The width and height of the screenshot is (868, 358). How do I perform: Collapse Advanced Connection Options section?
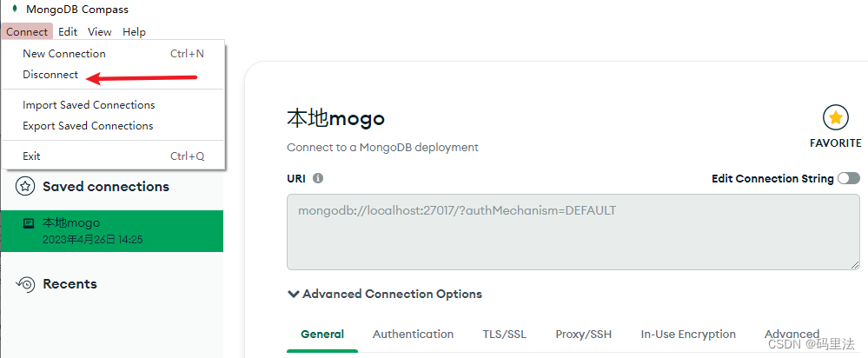(293, 294)
